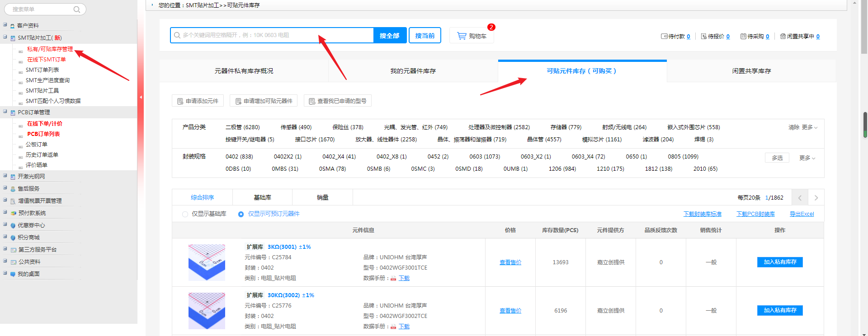Screen dimensions: 868x336
Task: Collapse the left sidebar with red handle
Action: tap(141, 97)
